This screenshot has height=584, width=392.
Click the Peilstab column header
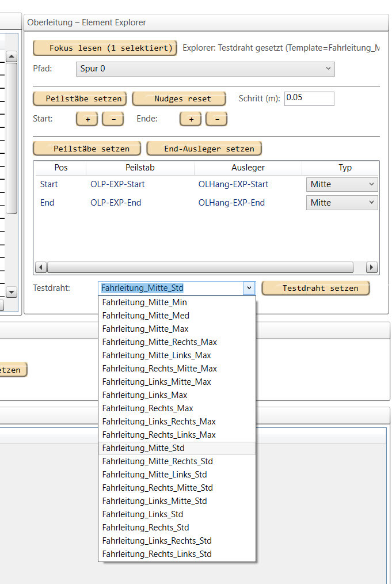click(x=140, y=168)
